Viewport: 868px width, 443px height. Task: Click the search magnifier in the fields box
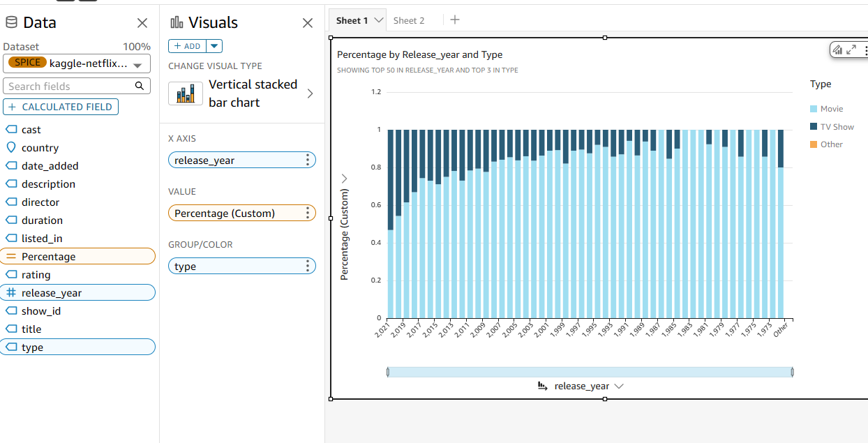tap(140, 86)
